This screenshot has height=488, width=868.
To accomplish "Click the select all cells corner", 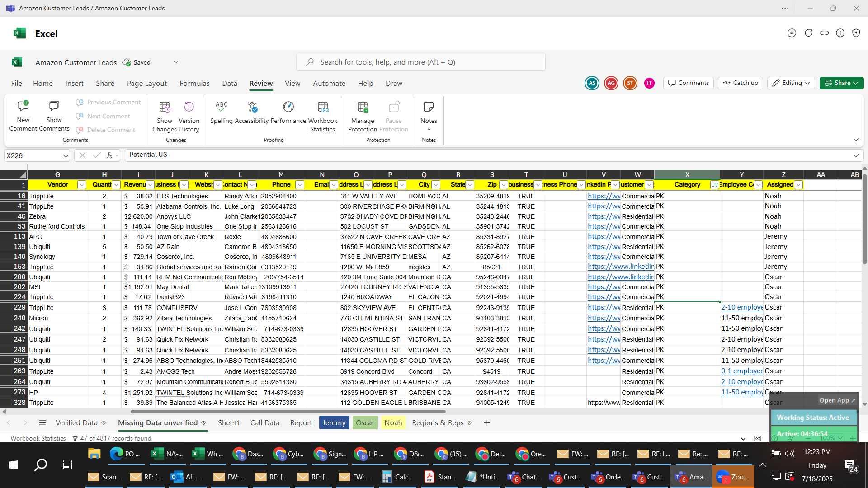I will click(x=14, y=174).
